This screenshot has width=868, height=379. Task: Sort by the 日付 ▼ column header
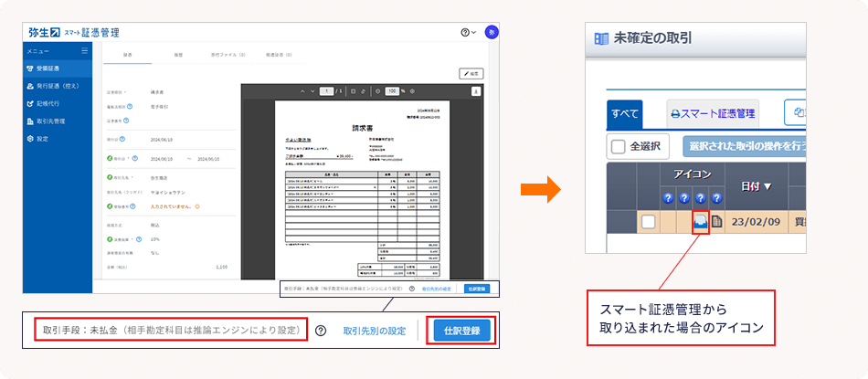click(x=757, y=186)
